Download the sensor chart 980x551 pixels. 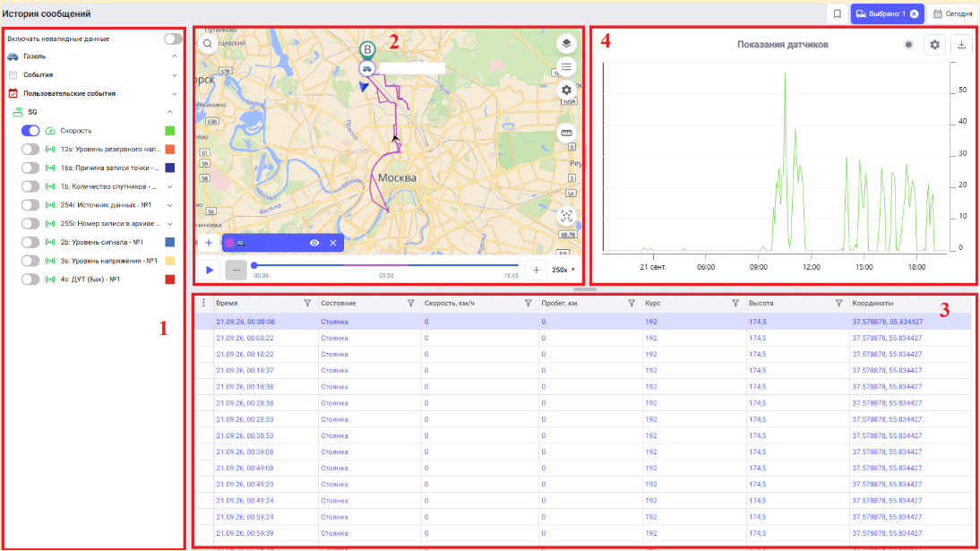(961, 45)
